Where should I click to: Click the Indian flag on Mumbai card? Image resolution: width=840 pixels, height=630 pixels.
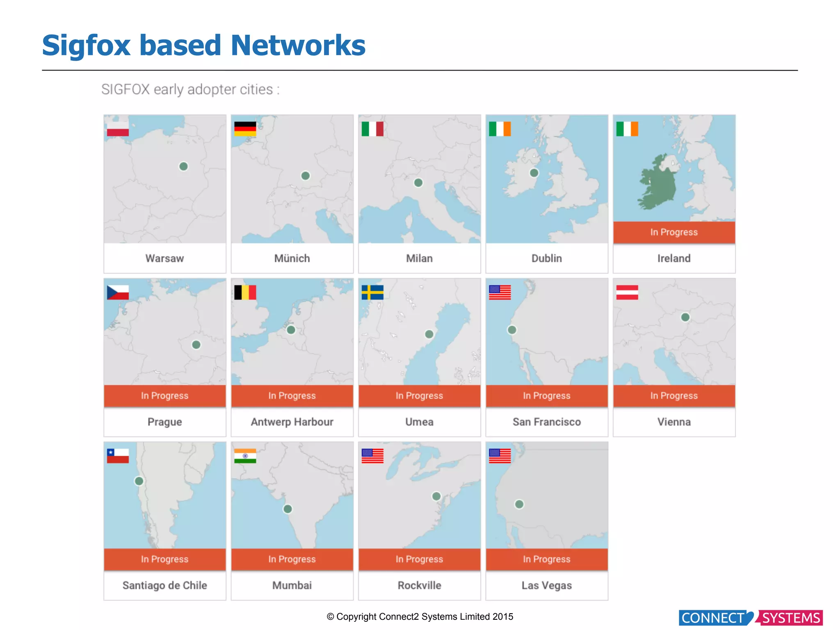click(245, 456)
